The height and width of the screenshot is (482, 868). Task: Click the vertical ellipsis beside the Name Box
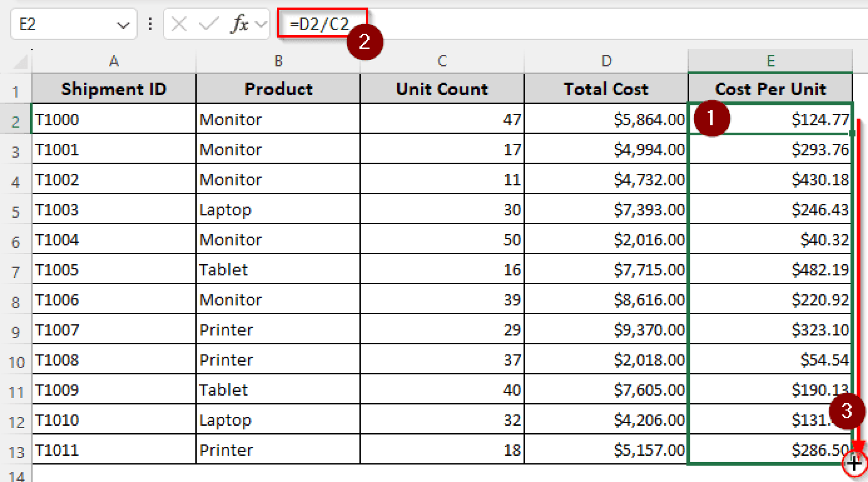pos(150,24)
